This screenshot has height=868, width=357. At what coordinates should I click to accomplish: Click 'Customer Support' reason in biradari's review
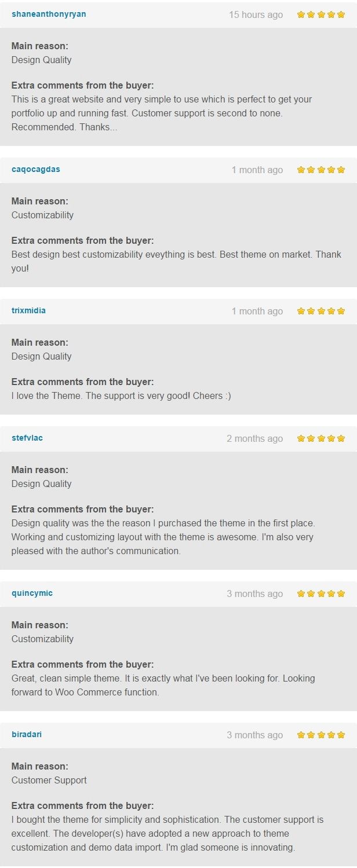49,780
